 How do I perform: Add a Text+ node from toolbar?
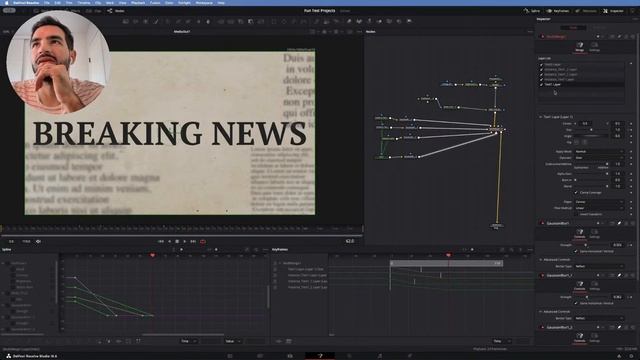(146, 21)
